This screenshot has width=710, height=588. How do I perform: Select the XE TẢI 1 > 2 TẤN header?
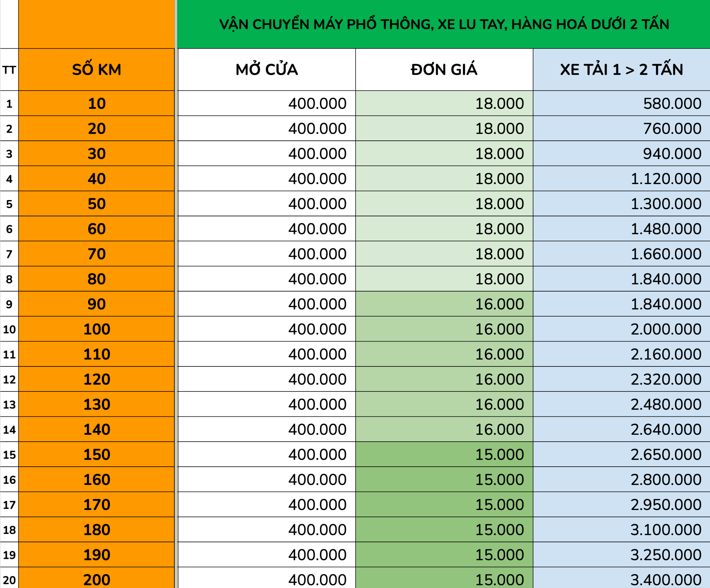point(621,69)
